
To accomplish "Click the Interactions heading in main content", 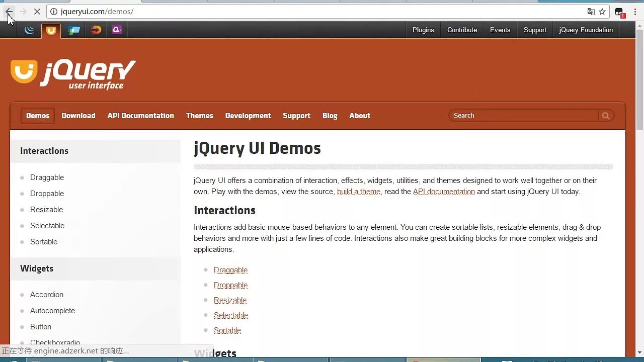I will (x=224, y=210).
